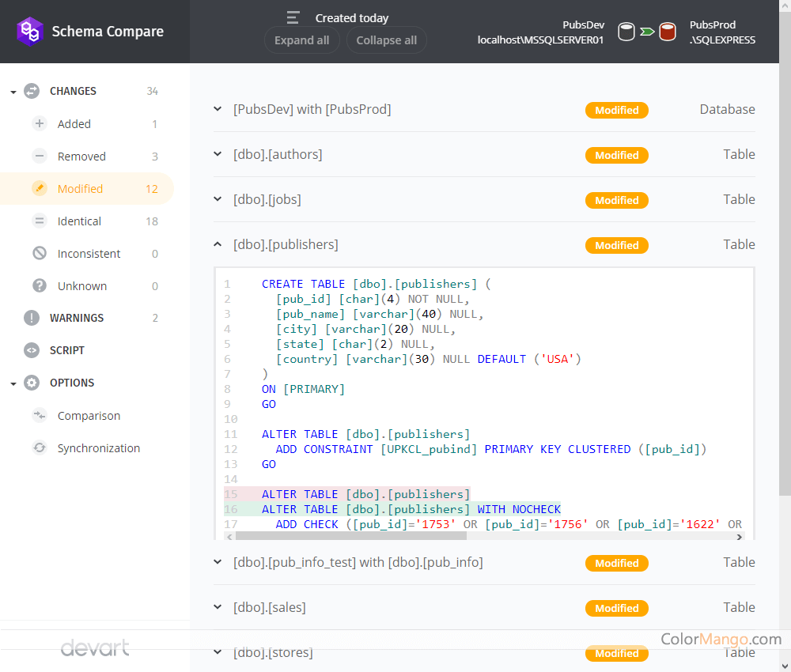This screenshot has width=791, height=672.
Task: Click the SCRIPT code icon
Action: pyautogui.click(x=32, y=350)
